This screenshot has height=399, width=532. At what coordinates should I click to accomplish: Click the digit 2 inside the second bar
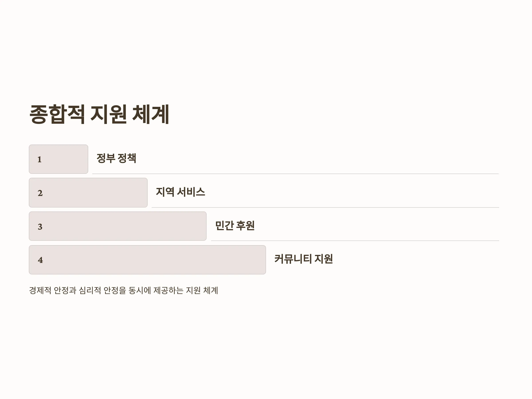click(x=40, y=193)
